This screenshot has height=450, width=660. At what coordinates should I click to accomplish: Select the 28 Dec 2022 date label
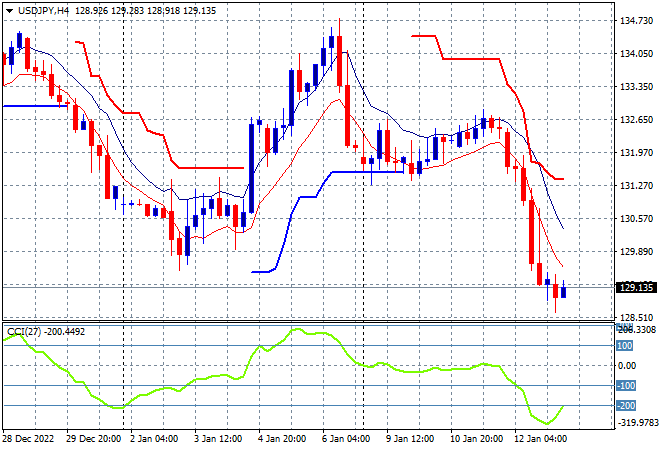point(29,439)
